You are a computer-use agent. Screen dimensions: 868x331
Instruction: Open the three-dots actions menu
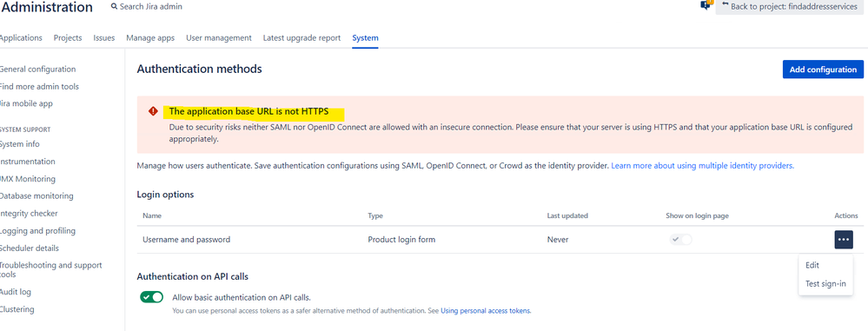coord(844,240)
